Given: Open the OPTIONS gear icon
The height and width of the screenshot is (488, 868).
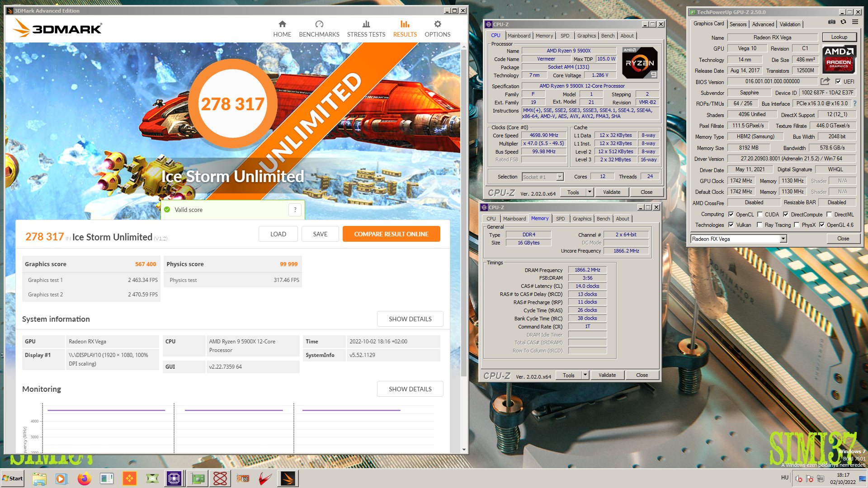Looking at the screenshot, I should [438, 24].
